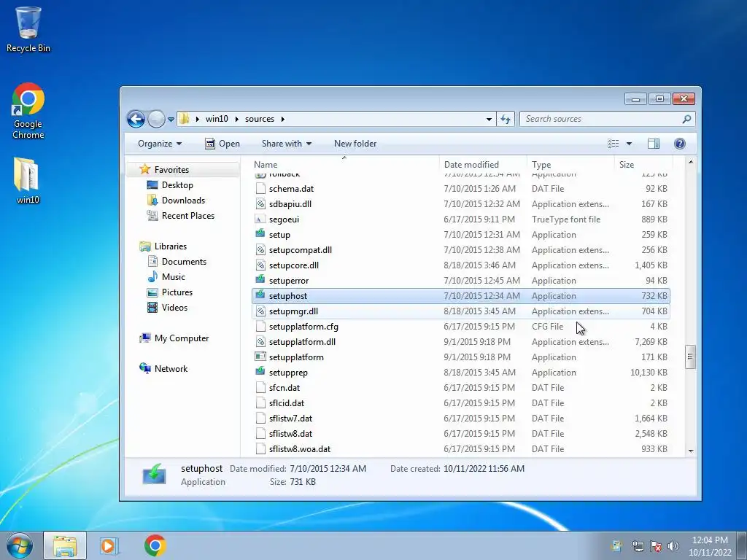Click the sflistw7.dat file name
Image resolution: width=747 pixels, height=560 pixels.
pos(290,419)
